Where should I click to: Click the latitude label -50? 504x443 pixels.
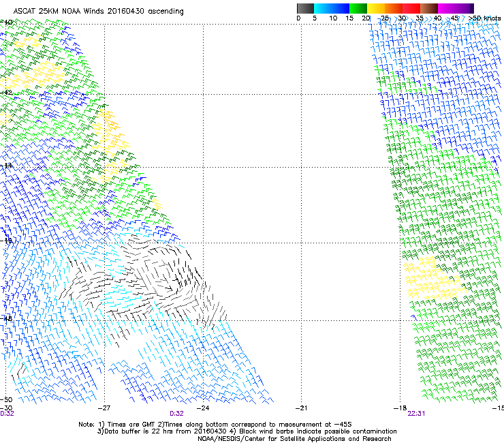click(6, 400)
